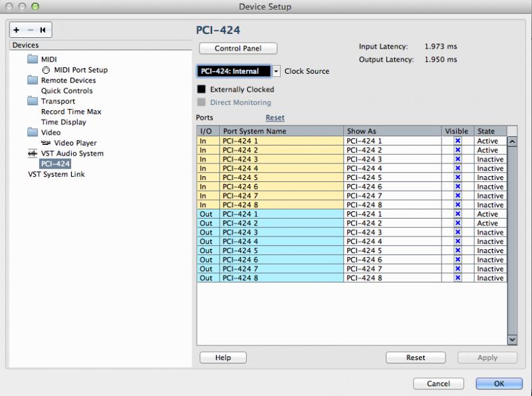Toggle visibility of In PCI-424 3

[x=458, y=159]
